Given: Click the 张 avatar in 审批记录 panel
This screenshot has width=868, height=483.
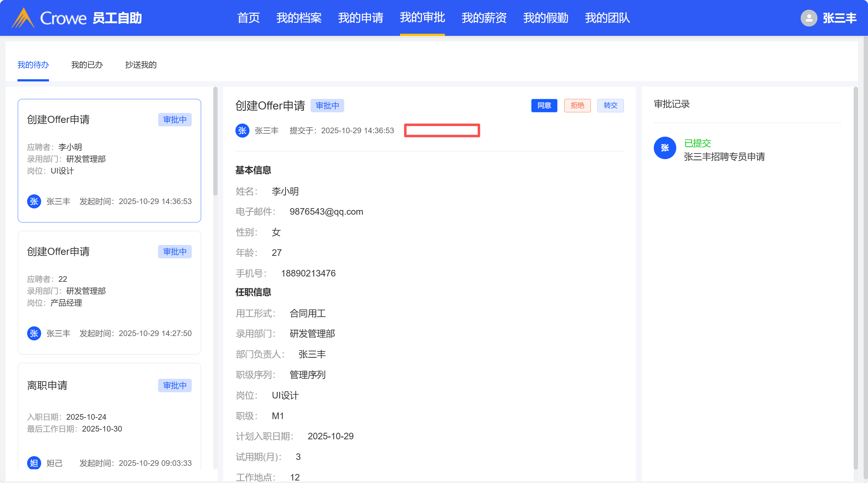Looking at the screenshot, I should coord(664,148).
